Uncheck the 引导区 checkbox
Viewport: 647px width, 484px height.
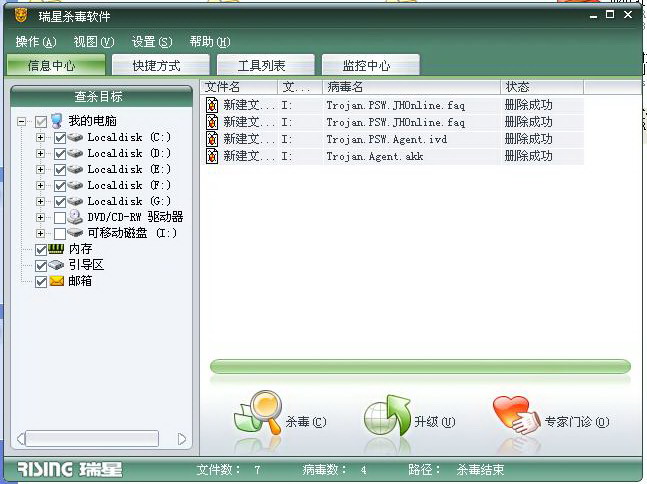[x=40, y=266]
